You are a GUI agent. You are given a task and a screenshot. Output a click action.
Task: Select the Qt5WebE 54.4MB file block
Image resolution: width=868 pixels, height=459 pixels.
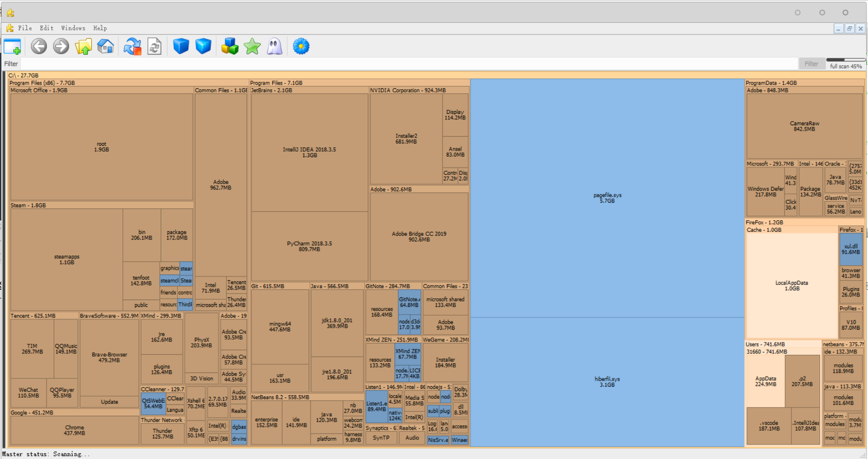click(x=153, y=403)
